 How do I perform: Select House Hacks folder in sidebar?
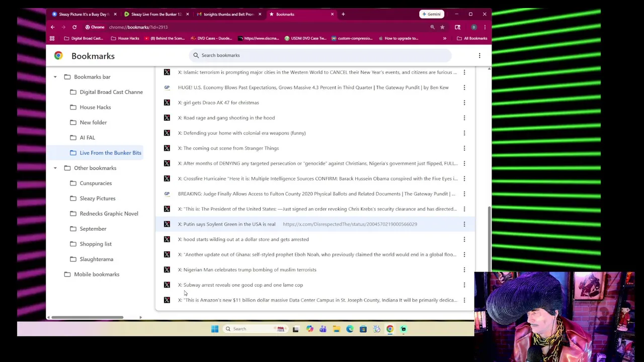tap(91, 107)
